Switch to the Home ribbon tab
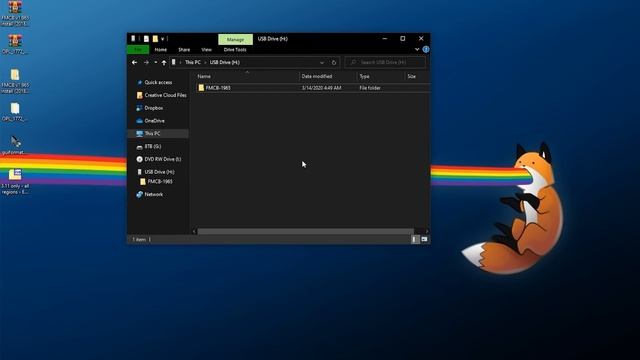The height and width of the screenshot is (360, 640). point(161,49)
